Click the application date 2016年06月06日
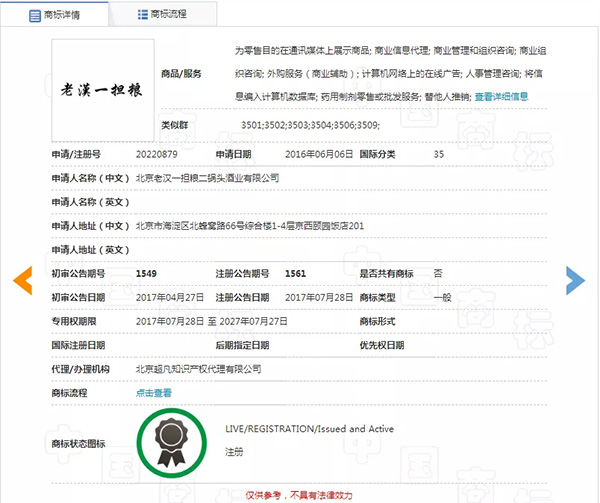 pos(319,154)
